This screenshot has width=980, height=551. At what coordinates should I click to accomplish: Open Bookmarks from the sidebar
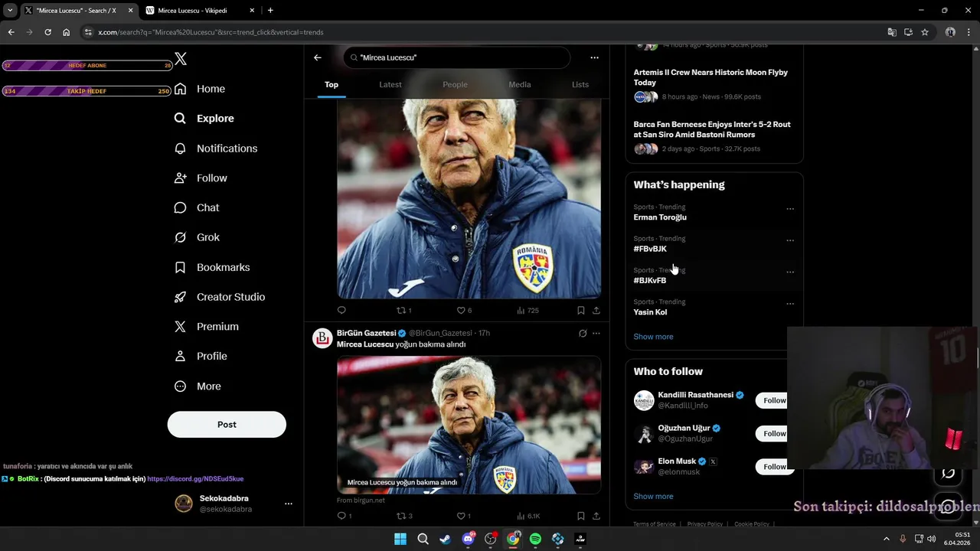pos(212,267)
